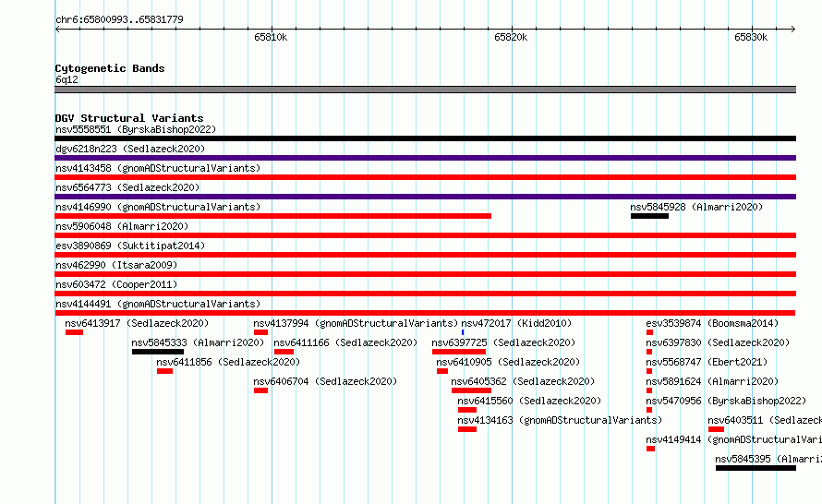Select the nsv462990 (Itsara2009) label
Viewport: 822px width, 504px height.
tap(116, 265)
